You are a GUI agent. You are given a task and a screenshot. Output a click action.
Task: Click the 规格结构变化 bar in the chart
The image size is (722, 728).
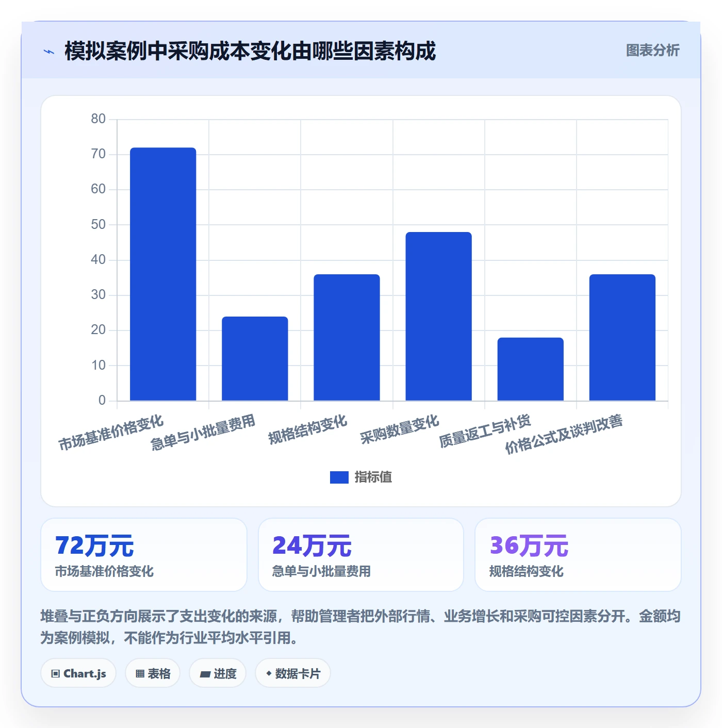coord(347,337)
